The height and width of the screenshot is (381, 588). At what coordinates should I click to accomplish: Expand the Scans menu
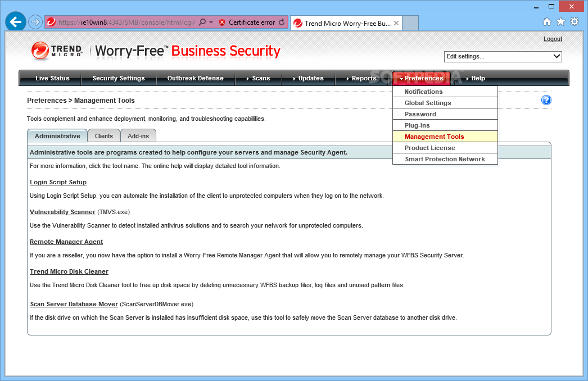pyautogui.click(x=259, y=78)
